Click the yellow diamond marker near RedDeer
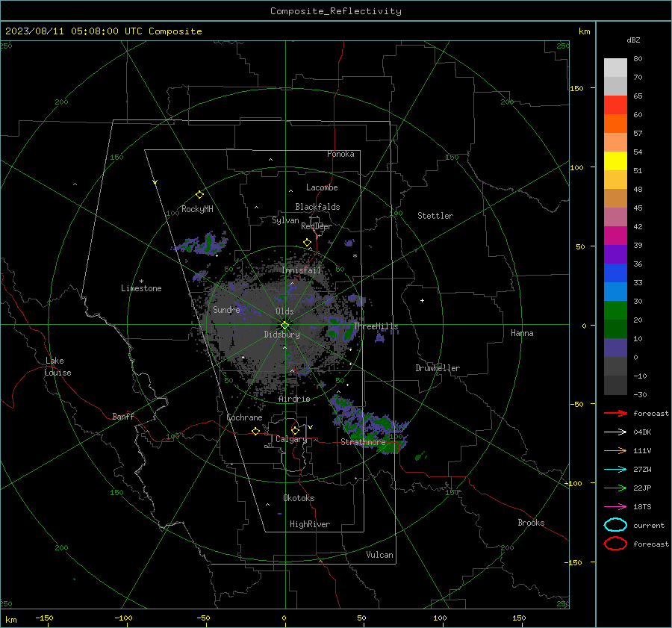 tap(307, 243)
